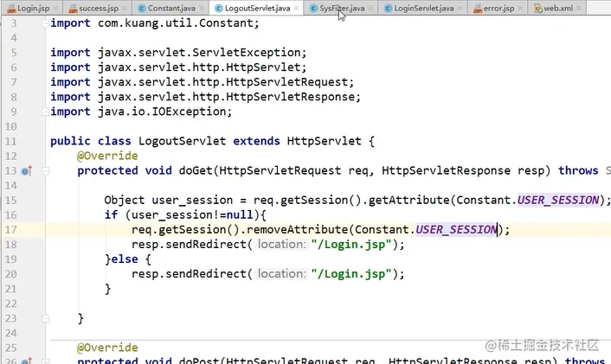
Task: Click the imports fold end marker at line 9
Action: coord(45,112)
